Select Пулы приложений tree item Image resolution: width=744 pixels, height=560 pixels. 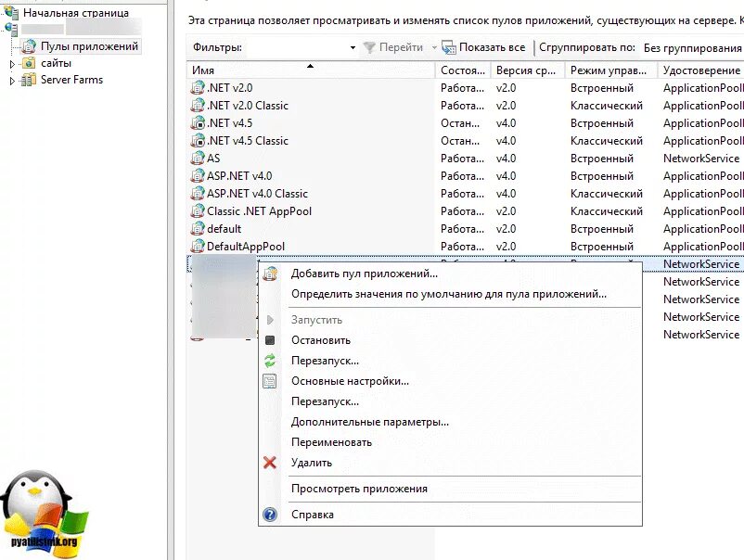89,46
